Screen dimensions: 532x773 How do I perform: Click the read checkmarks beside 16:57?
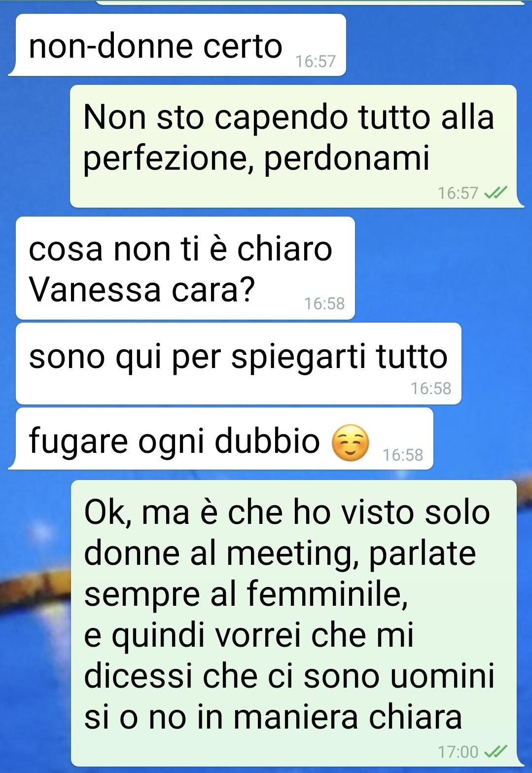pyautogui.click(x=496, y=193)
